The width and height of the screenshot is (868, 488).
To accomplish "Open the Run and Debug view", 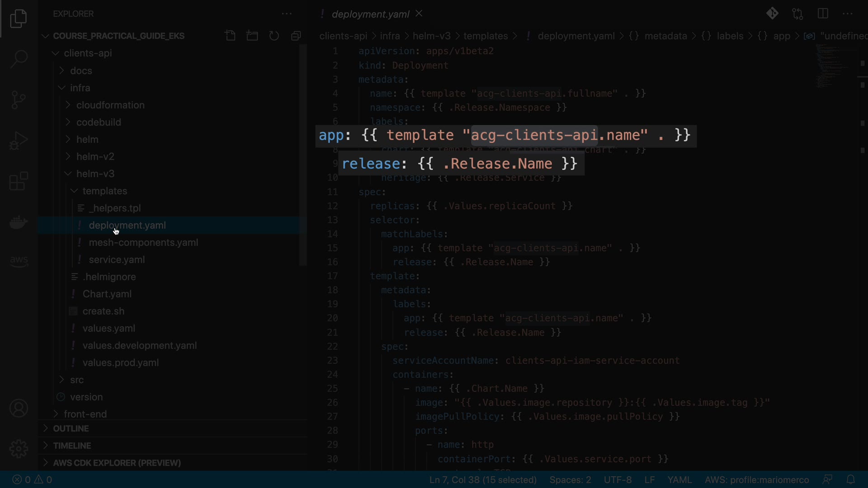I will pyautogui.click(x=19, y=141).
